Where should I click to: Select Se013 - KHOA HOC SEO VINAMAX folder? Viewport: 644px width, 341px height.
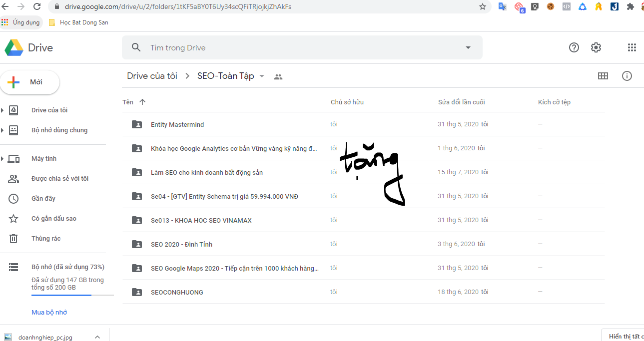(201, 220)
